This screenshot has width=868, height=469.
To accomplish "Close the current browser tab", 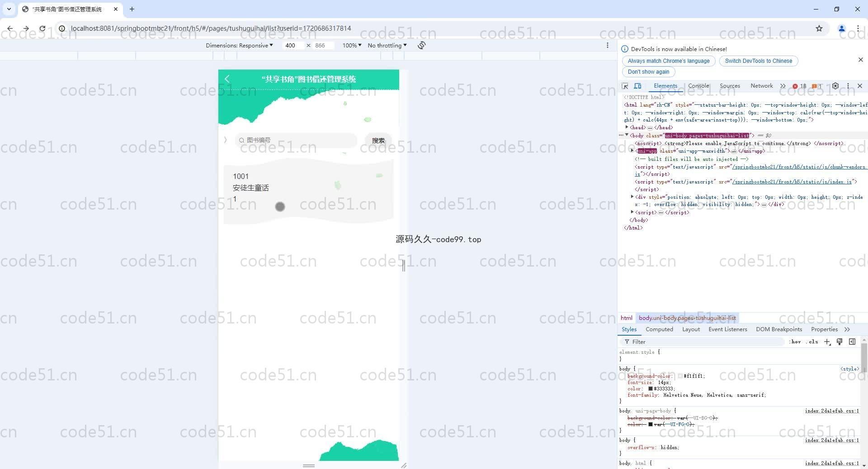I will [116, 9].
